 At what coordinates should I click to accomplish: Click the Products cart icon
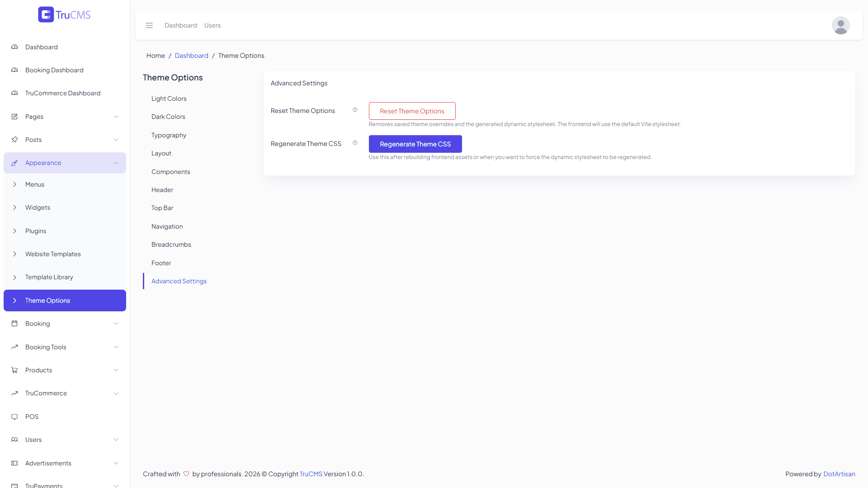tap(14, 370)
